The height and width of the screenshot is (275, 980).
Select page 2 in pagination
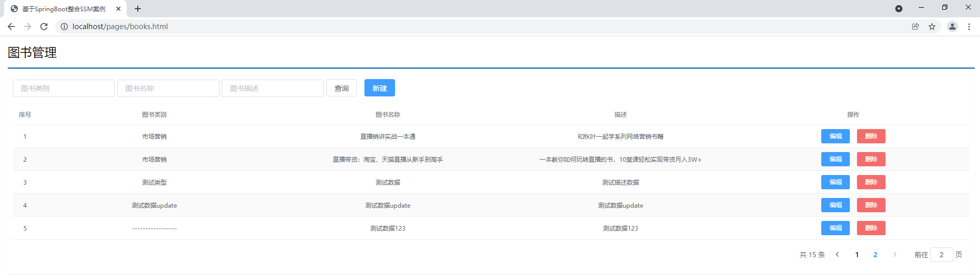pyautogui.click(x=875, y=255)
